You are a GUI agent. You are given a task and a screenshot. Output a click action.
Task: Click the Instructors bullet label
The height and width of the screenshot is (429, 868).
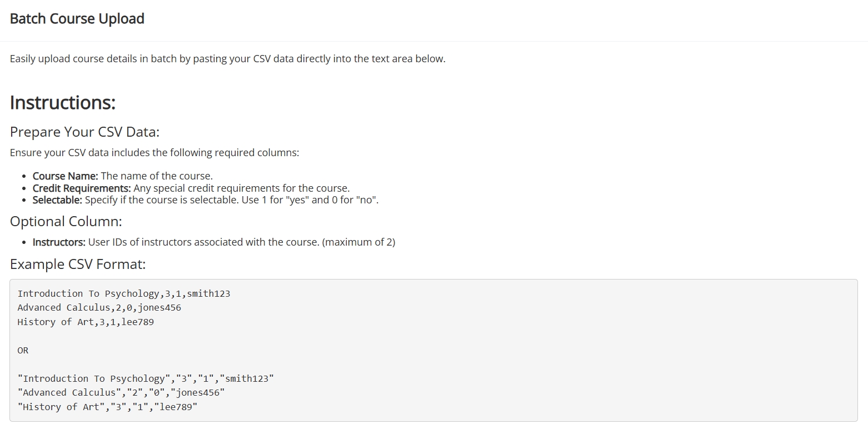click(x=59, y=242)
